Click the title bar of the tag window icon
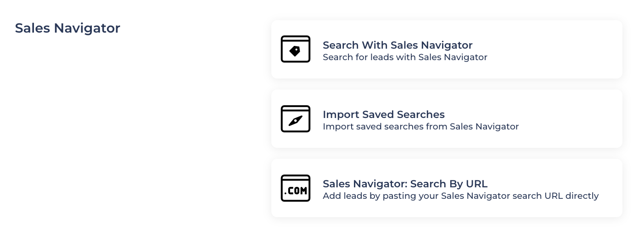The width and height of the screenshot is (644, 236). (295, 39)
